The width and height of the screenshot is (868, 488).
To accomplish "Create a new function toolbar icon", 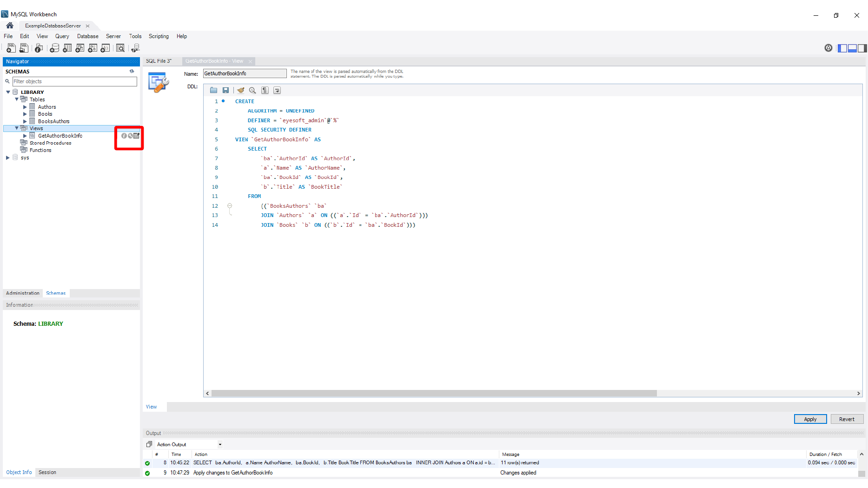I will [106, 48].
